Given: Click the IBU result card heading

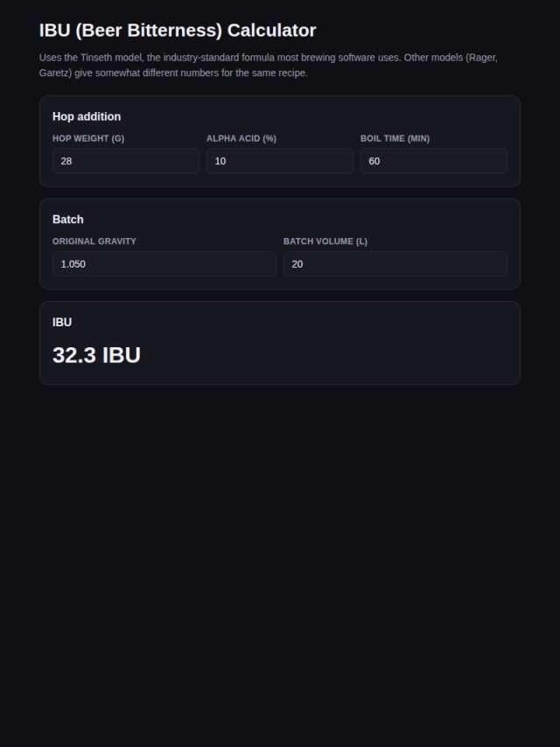Looking at the screenshot, I should pyautogui.click(x=62, y=323).
